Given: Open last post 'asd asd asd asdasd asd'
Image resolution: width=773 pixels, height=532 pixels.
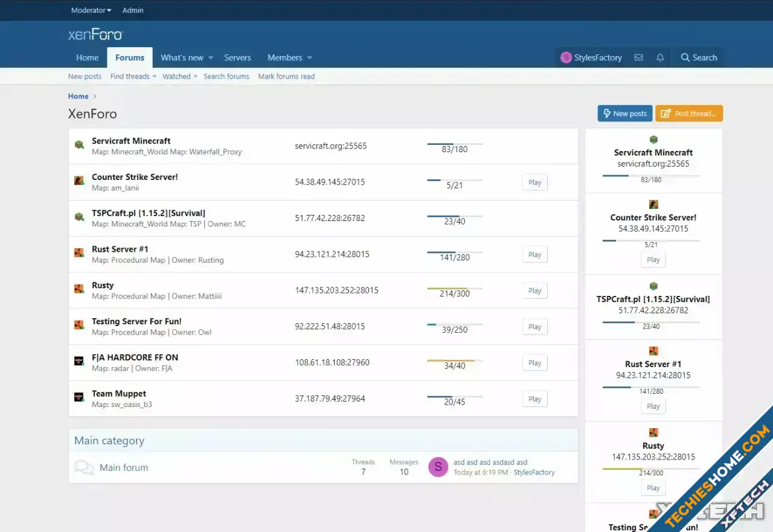Looking at the screenshot, I should coord(490,463).
